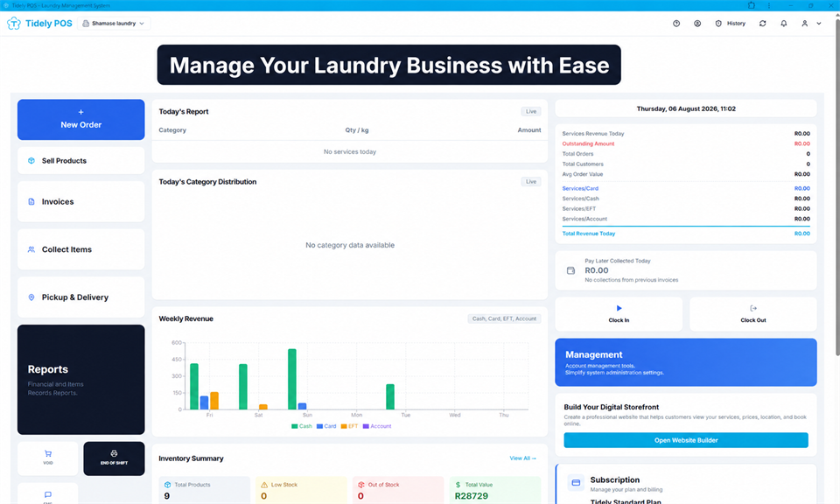This screenshot has height=504, width=840.
Task: Click Total Revenue Today label
Action: click(588, 234)
